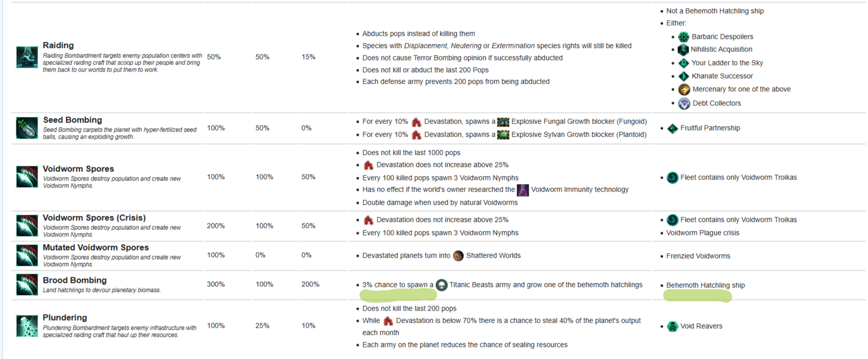868x359 pixels.
Task: Click the Titanic Beasts army icon
Action: [441, 285]
